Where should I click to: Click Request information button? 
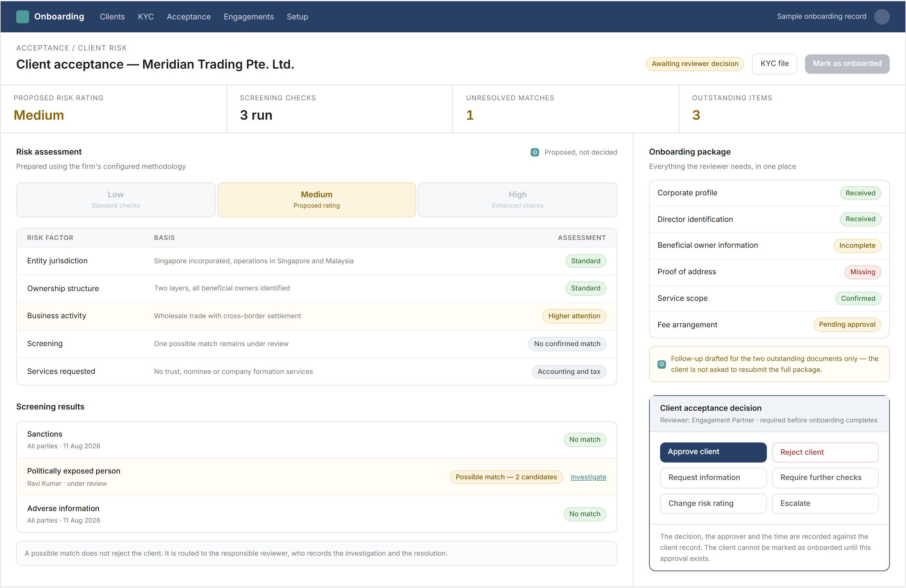tap(713, 478)
